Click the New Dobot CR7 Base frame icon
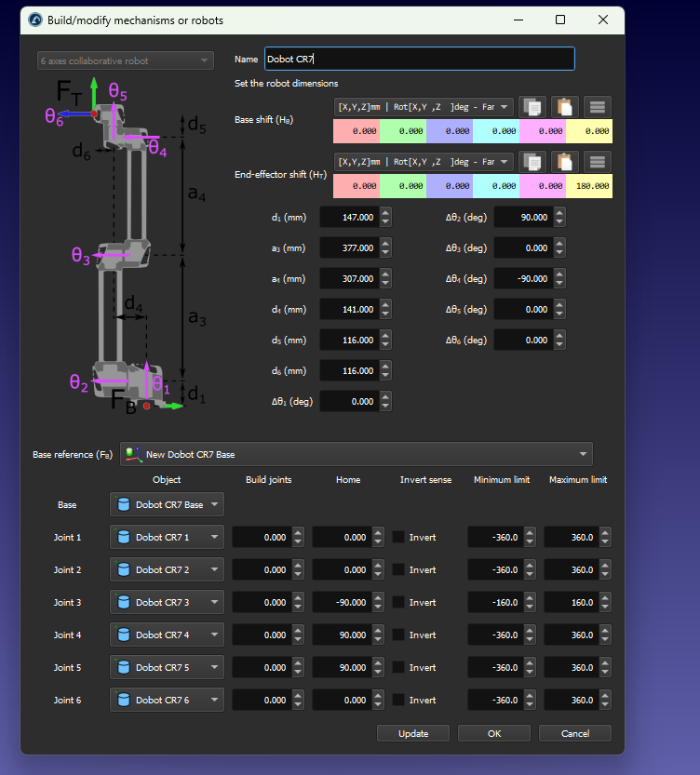 [132, 454]
